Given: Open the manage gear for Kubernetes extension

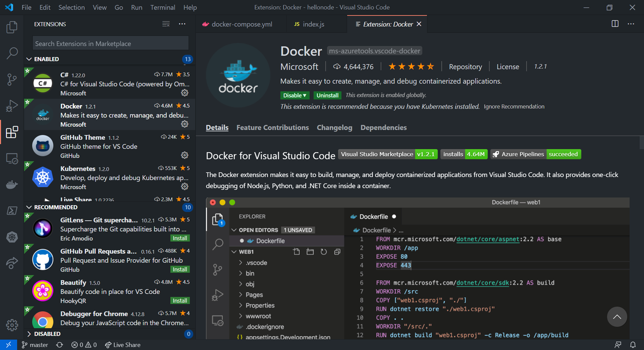Looking at the screenshot, I should [x=184, y=186].
